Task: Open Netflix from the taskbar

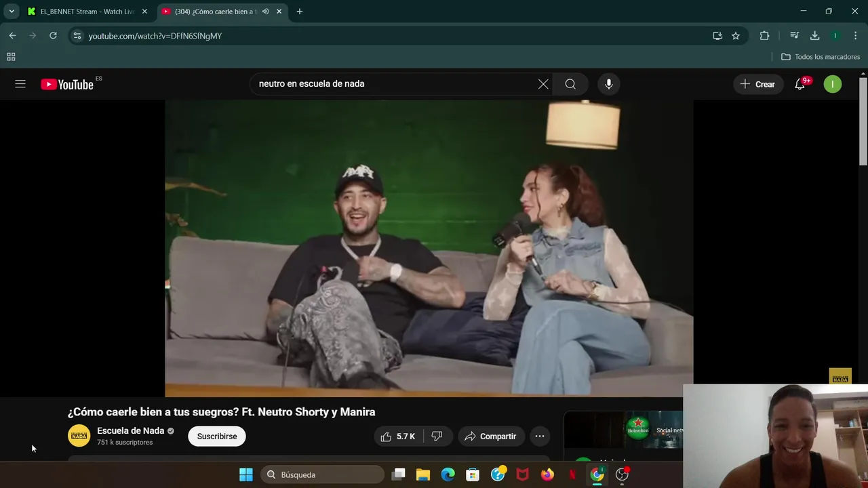Action: pos(572,474)
